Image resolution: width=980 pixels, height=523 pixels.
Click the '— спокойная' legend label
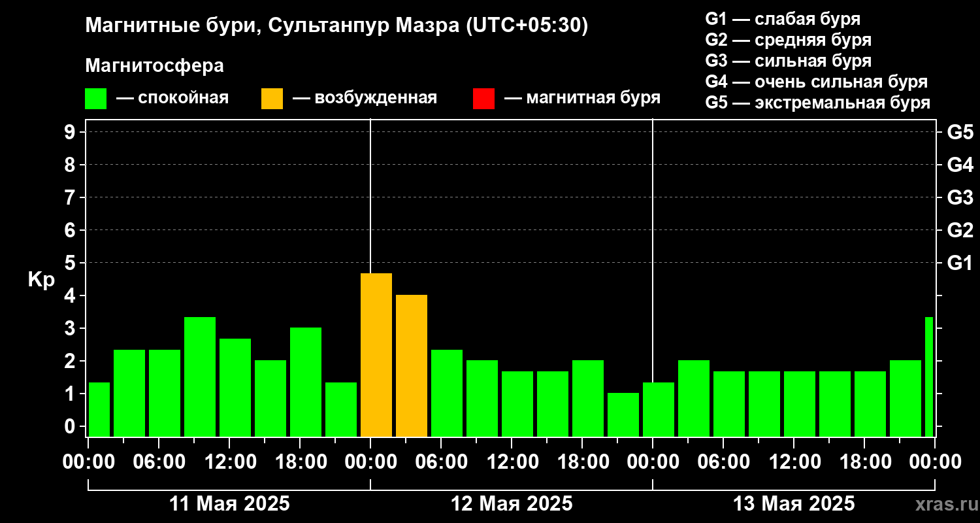(x=172, y=98)
